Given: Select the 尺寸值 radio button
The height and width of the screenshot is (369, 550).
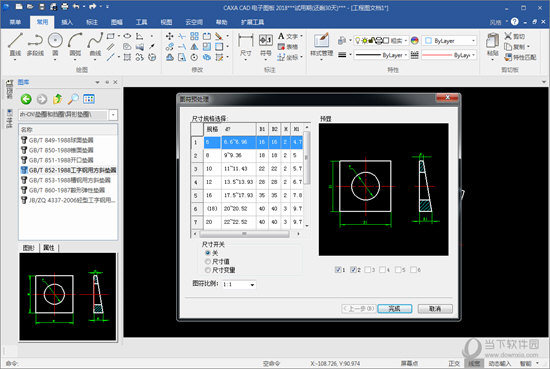Looking at the screenshot, I should [x=207, y=262].
